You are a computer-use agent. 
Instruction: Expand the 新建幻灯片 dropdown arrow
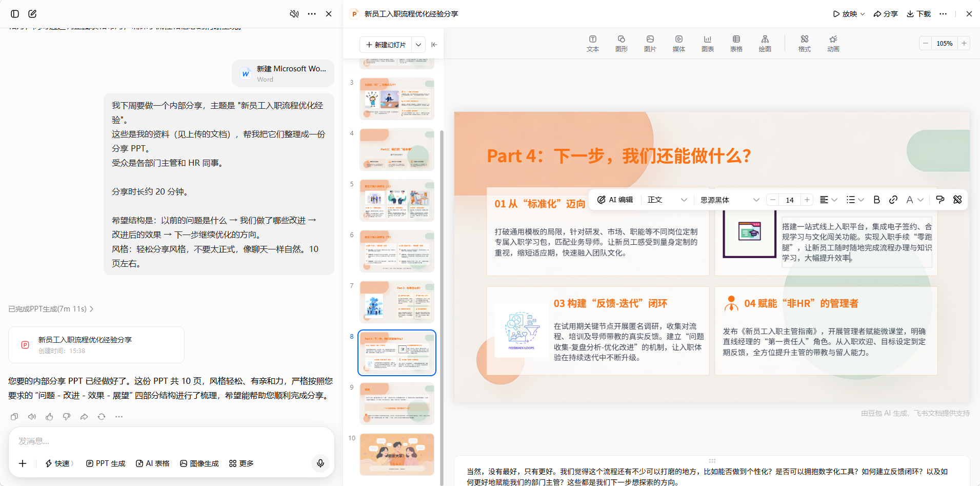pos(418,45)
